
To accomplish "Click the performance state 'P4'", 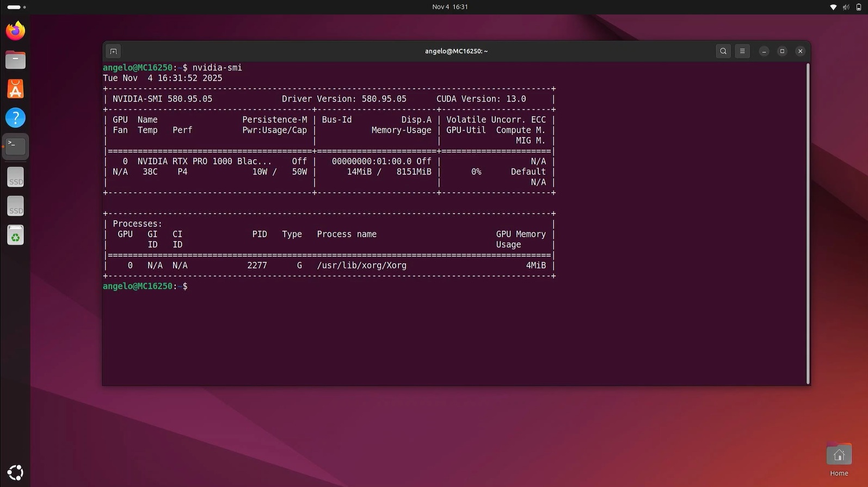I will tap(182, 171).
